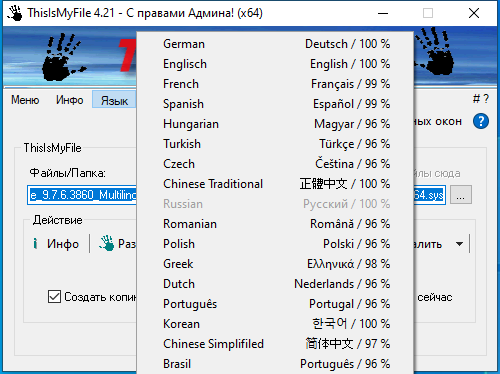This screenshot has width=500, height=374.
Task: Click the '# ?' item at menu right
Action: 481,99
